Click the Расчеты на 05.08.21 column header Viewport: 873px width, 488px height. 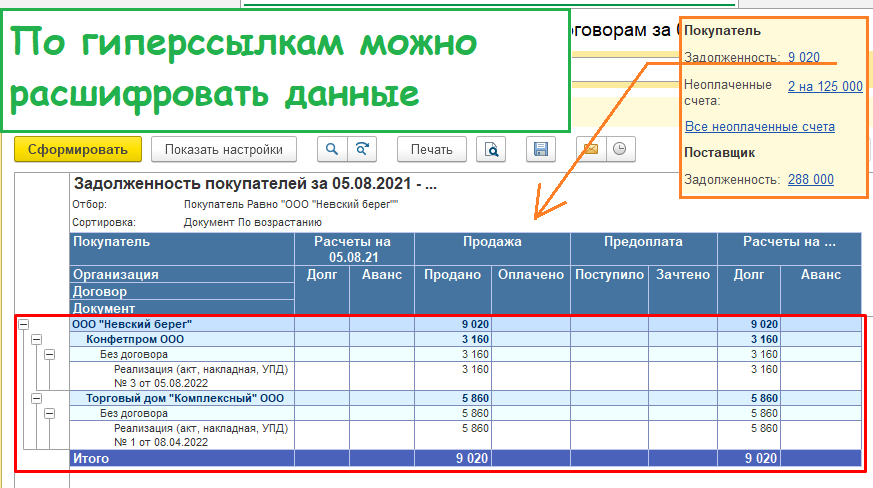point(353,249)
